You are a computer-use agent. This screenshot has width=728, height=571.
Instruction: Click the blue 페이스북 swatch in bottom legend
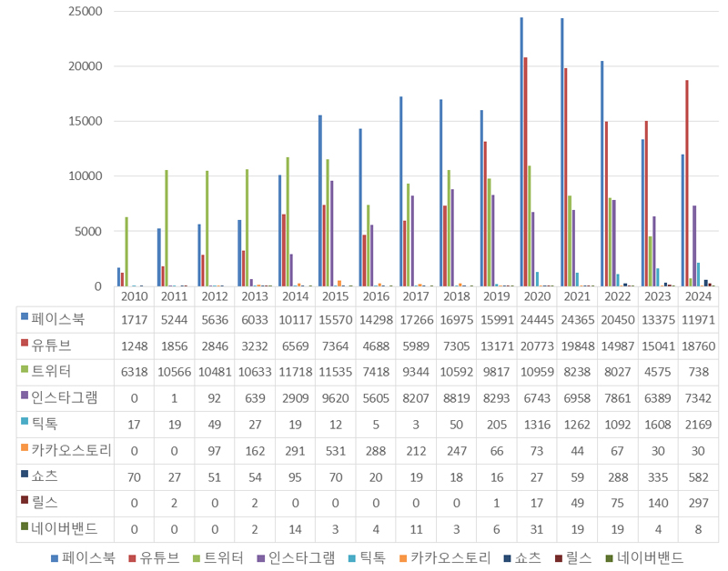[54, 558]
